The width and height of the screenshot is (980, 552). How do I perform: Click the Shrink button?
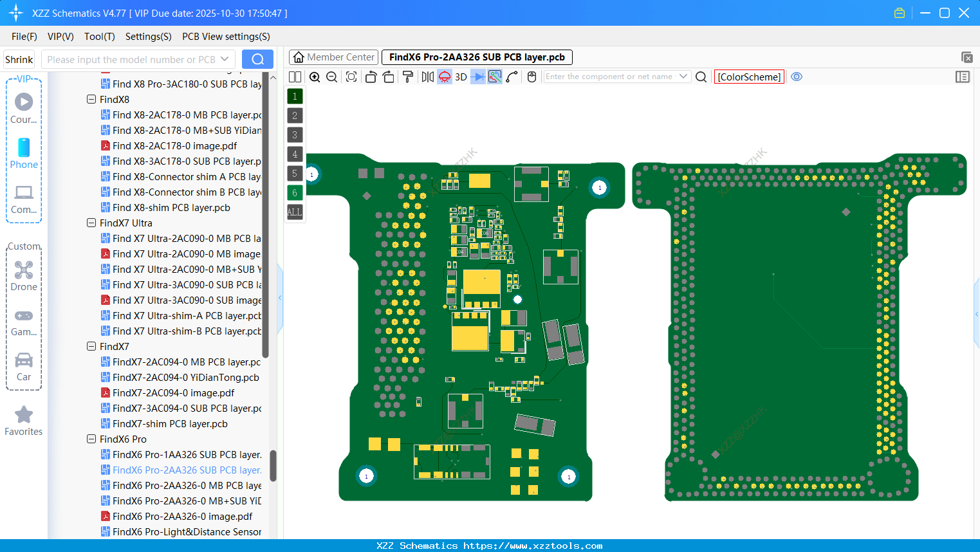coord(19,59)
